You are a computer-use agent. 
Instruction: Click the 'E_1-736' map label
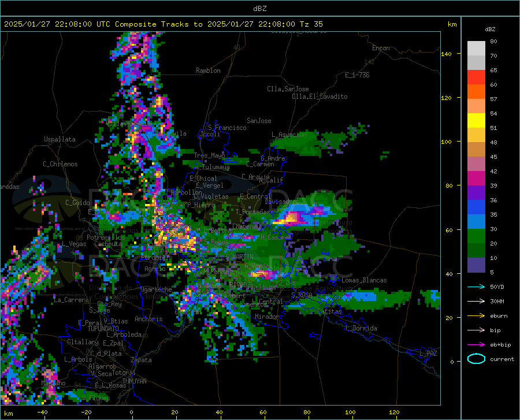pyautogui.click(x=357, y=75)
